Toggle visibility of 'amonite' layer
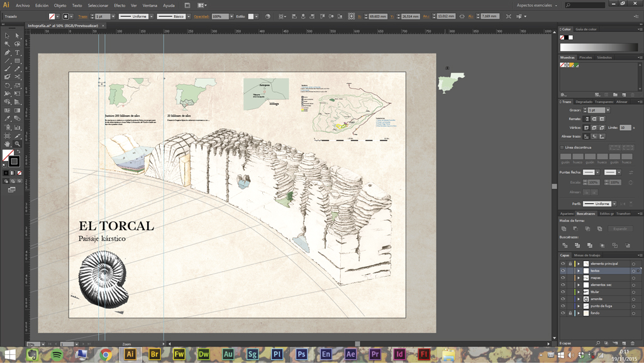 click(x=563, y=299)
